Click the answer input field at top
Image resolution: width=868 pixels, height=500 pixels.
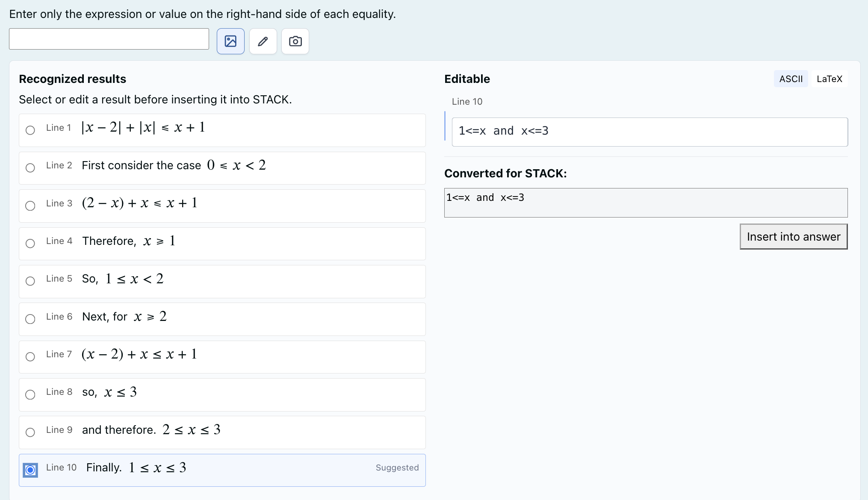pos(109,39)
